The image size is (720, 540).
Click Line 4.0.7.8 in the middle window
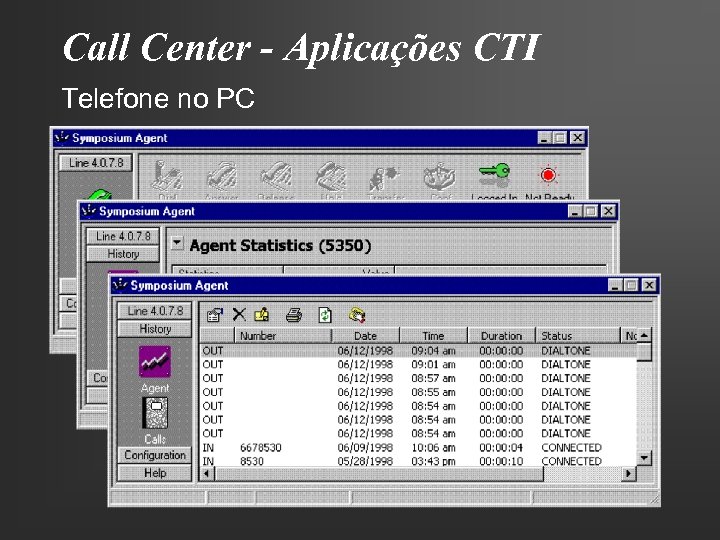coord(123,236)
